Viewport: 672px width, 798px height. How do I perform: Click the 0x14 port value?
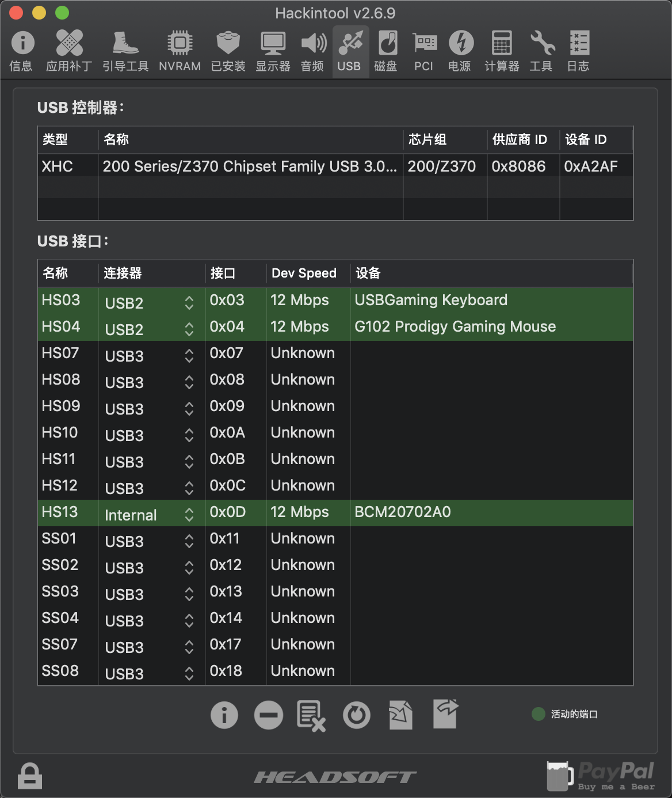pos(226,618)
